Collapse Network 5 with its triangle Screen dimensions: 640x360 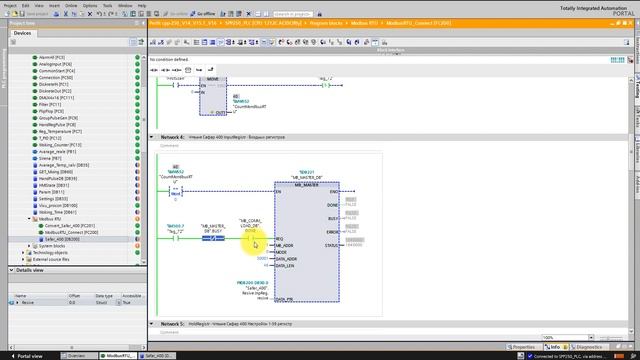click(x=152, y=324)
